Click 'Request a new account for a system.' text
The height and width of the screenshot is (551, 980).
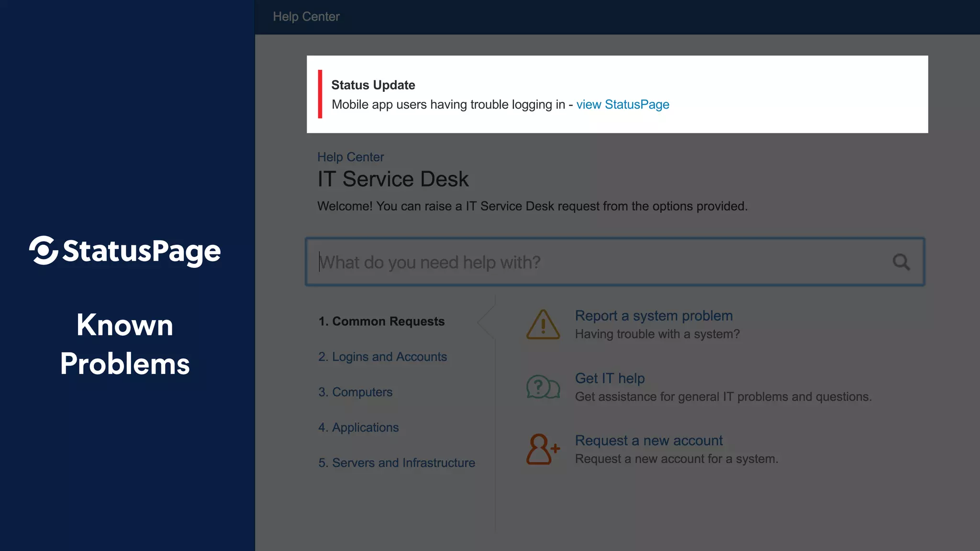click(x=677, y=459)
